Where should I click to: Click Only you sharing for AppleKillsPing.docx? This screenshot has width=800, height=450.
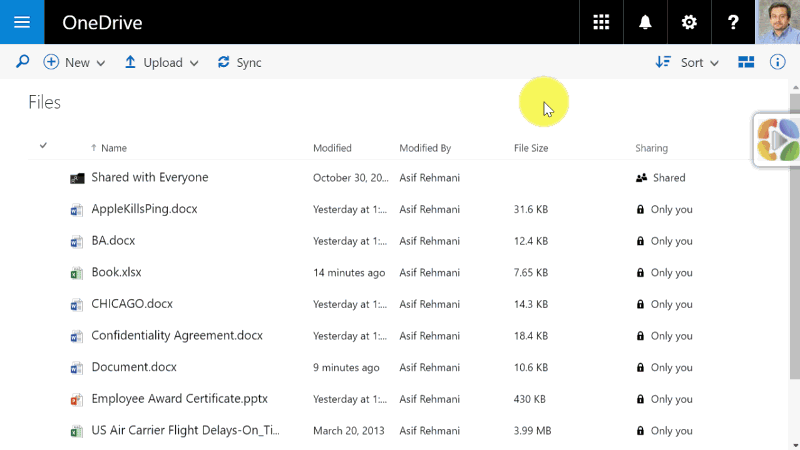(665, 209)
